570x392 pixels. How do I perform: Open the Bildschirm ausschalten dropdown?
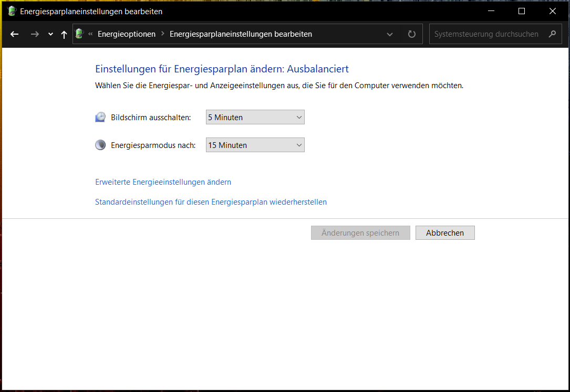pyautogui.click(x=255, y=117)
